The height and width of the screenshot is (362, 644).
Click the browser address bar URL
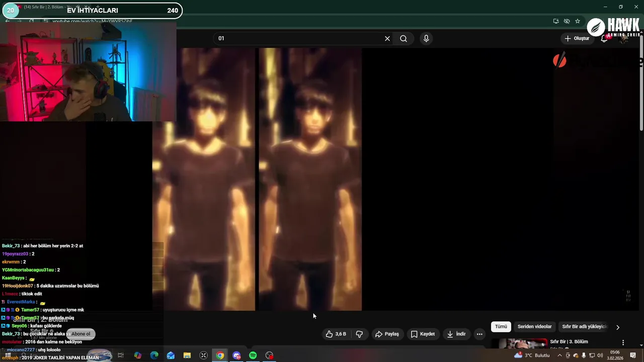point(93,21)
